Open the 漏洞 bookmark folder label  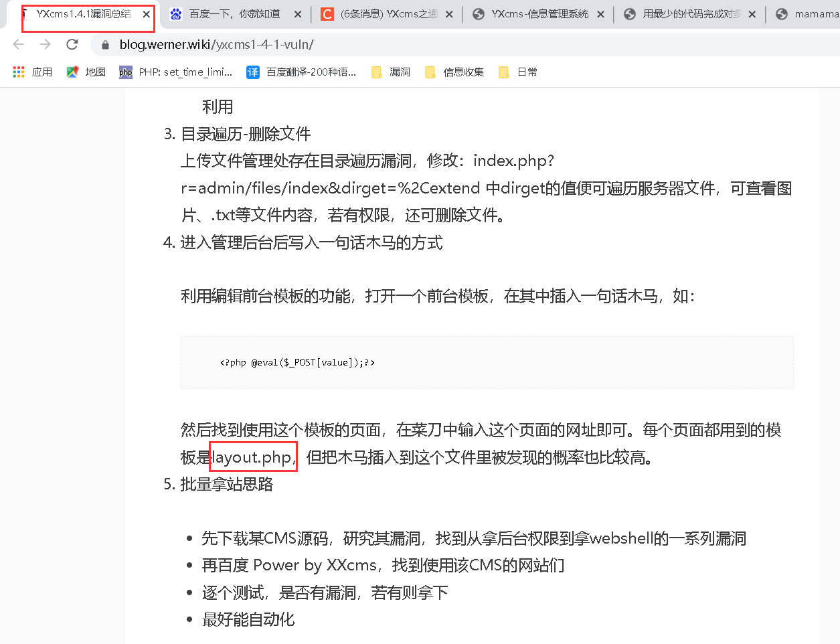pos(400,72)
